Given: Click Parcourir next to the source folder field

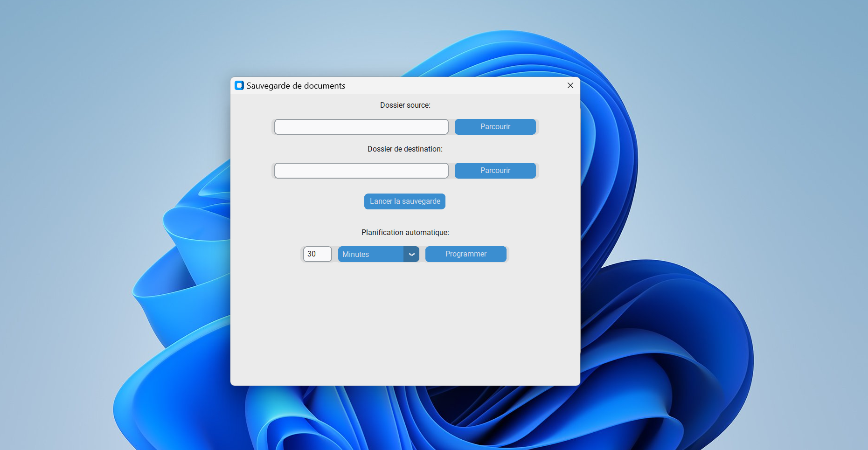Looking at the screenshot, I should click(495, 127).
